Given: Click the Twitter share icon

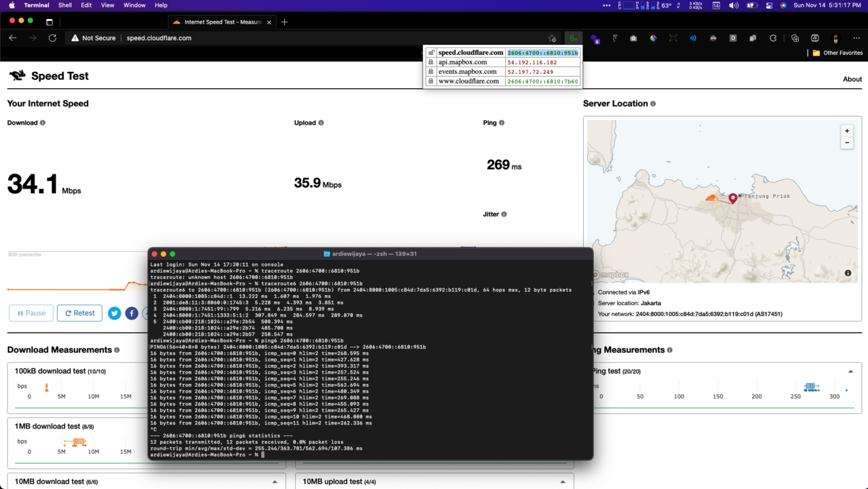Looking at the screenshot, I should coord(115,313).
